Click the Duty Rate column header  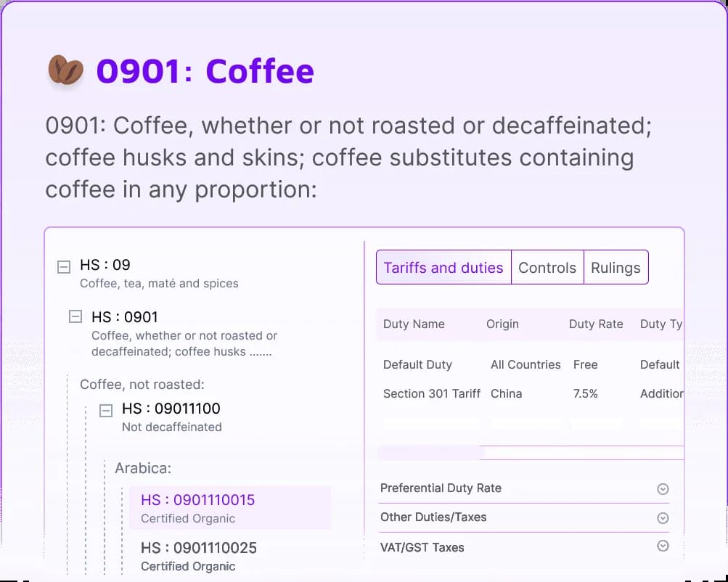[596, 324]
